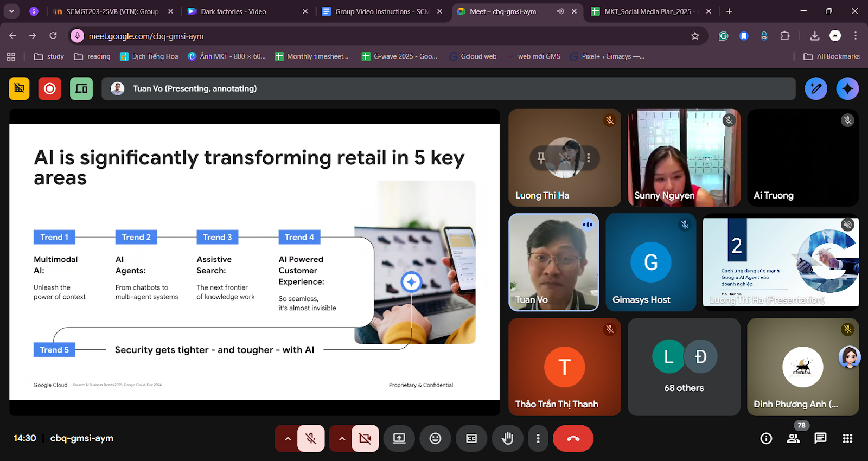Open the 68 others participants tile
Viewport: 868px width, 461px height.
tap(684, 367)
